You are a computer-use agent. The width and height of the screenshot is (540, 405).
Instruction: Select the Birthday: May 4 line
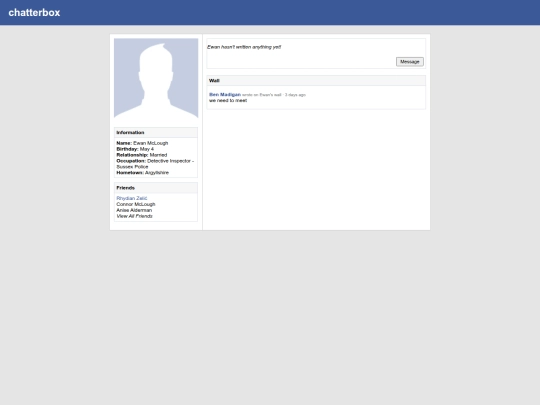[135, 149]
